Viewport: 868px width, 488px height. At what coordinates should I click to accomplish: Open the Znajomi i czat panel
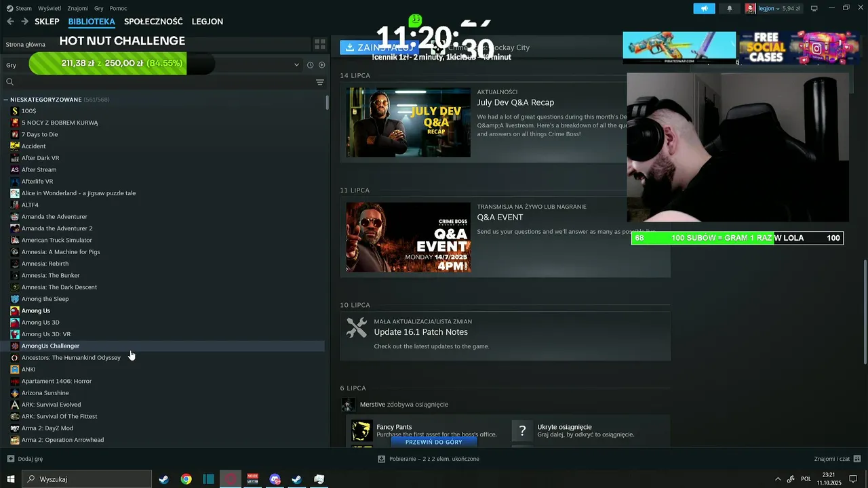tap(837, 459)
